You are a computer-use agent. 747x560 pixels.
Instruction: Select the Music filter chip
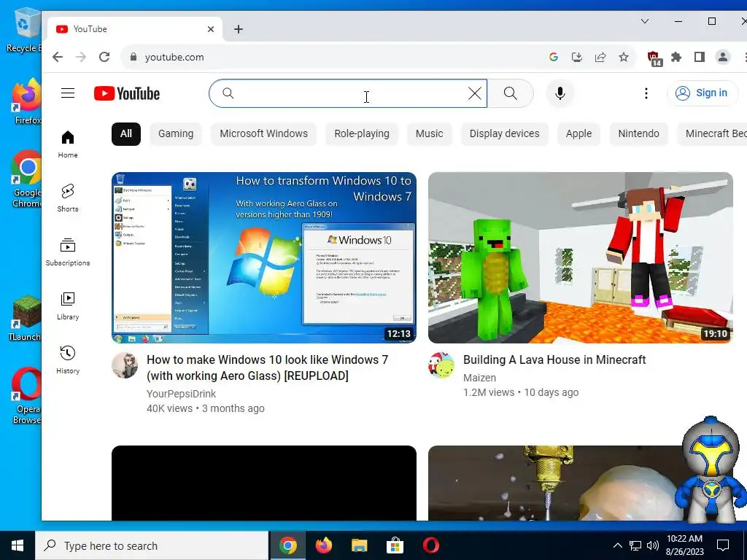click(429, 134)
